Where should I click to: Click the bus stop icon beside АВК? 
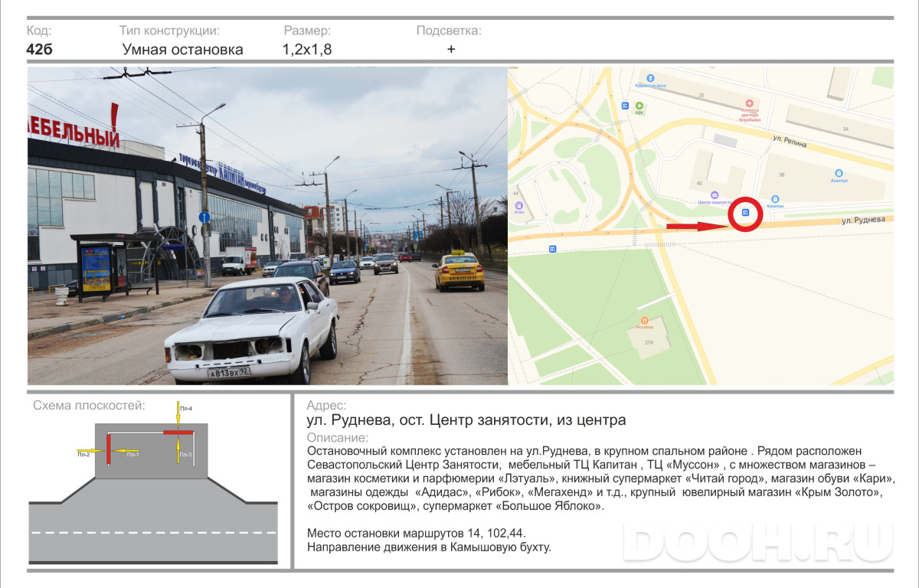[x=625, y=106]
